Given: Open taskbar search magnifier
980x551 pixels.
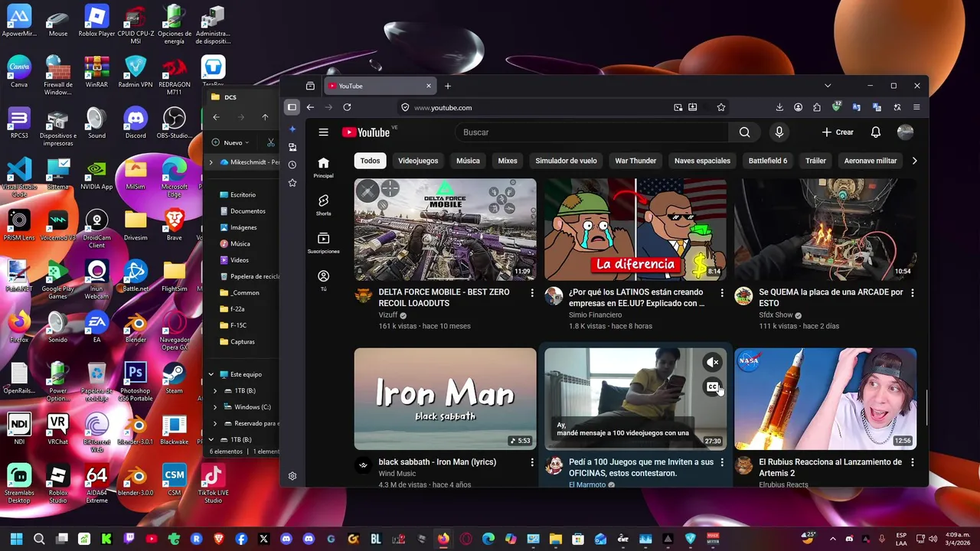Looking at the screenshot, I should (x=39, y=539).
